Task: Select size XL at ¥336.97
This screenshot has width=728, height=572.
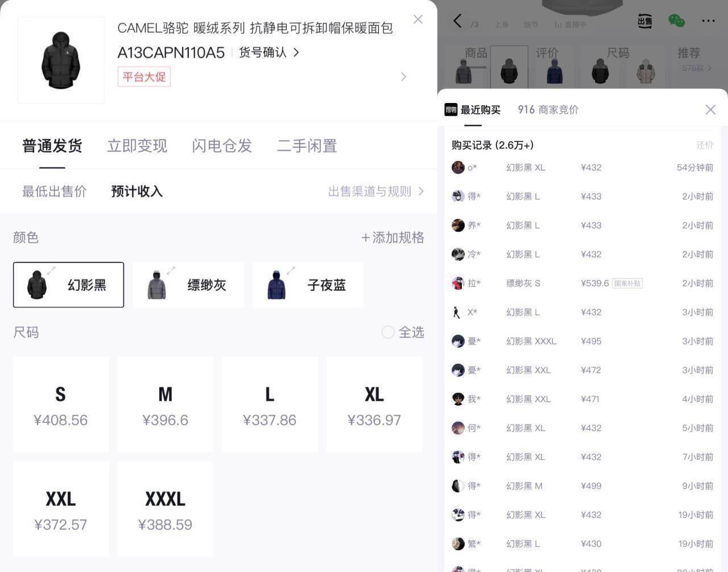Action: tap(374, 405)
